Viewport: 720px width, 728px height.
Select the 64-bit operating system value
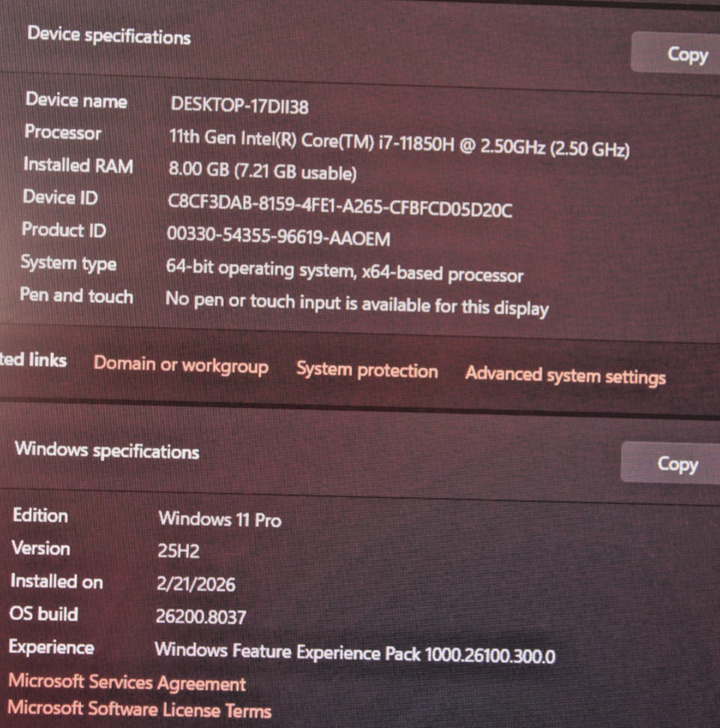pos(345,271)
